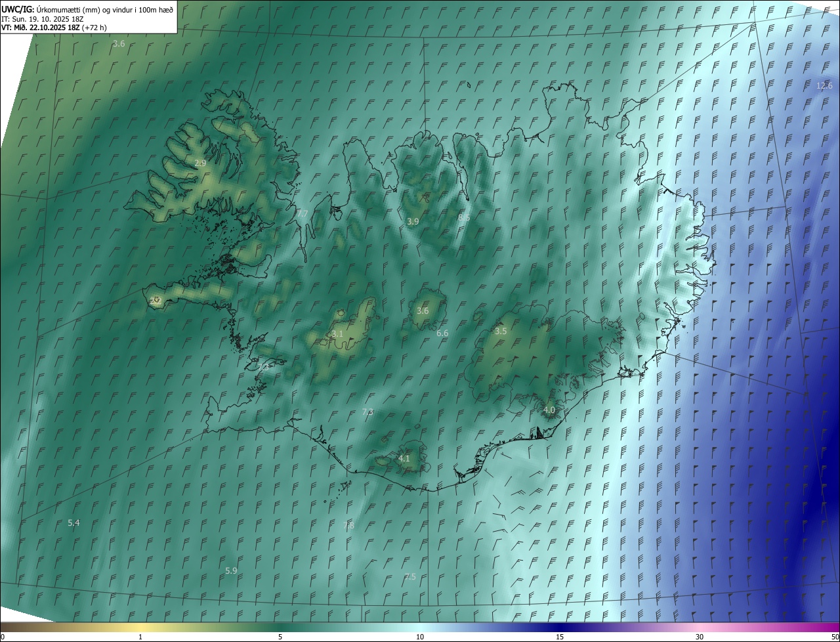This screenshot has height=642, width=840.
Task: Click the 0 tick on the colour scale
Action: coord(3,637)
